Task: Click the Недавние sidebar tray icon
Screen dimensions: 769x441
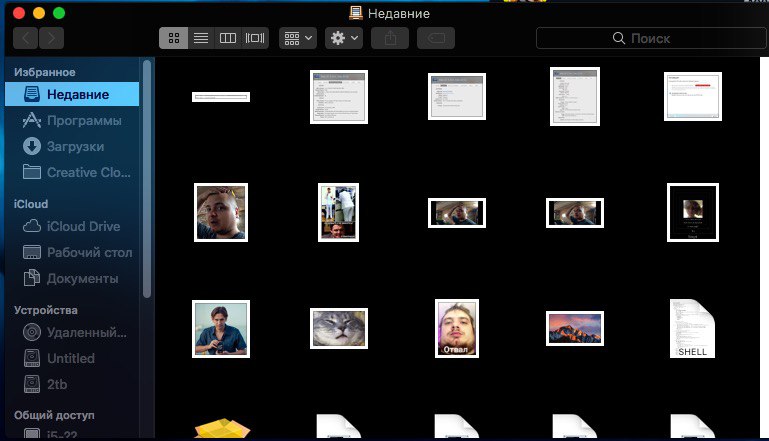Action: click(x=32, y=94)
